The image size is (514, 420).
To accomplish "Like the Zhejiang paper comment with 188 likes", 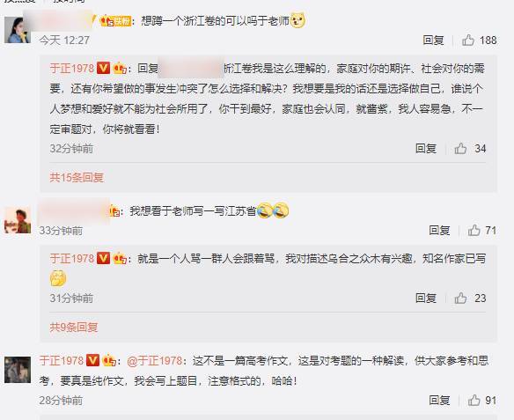I will coord(468,40).
